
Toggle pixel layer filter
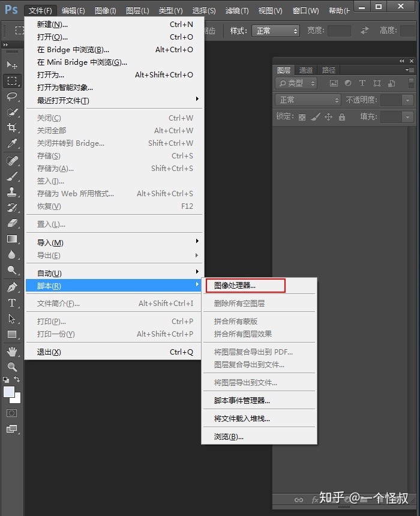(x=334, y=83)
